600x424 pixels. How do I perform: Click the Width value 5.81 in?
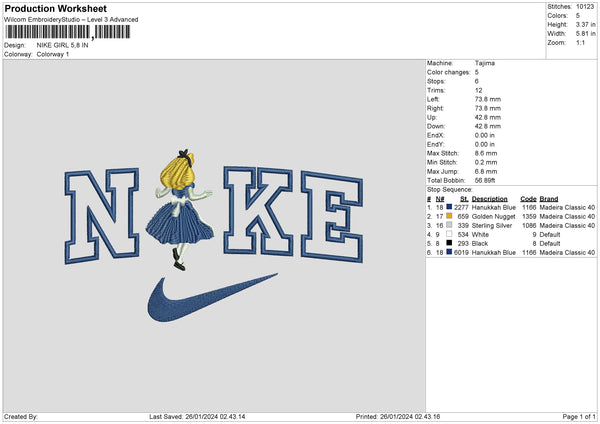pos(585,34)
